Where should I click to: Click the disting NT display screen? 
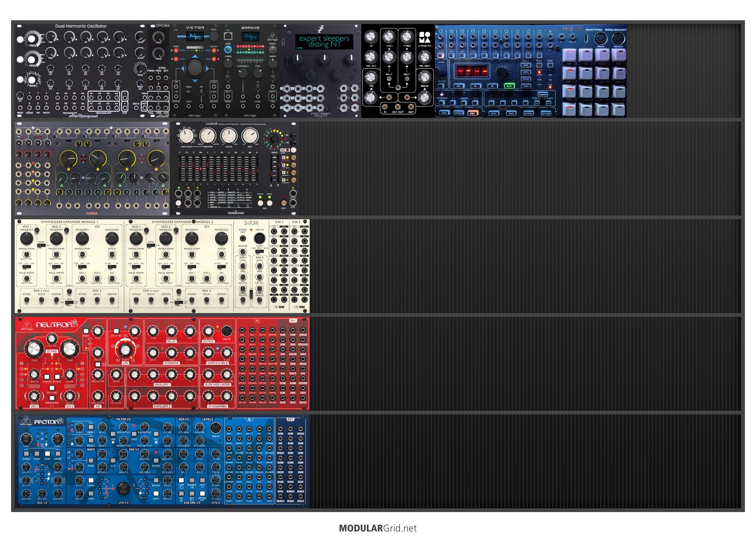tap(324, 42)
